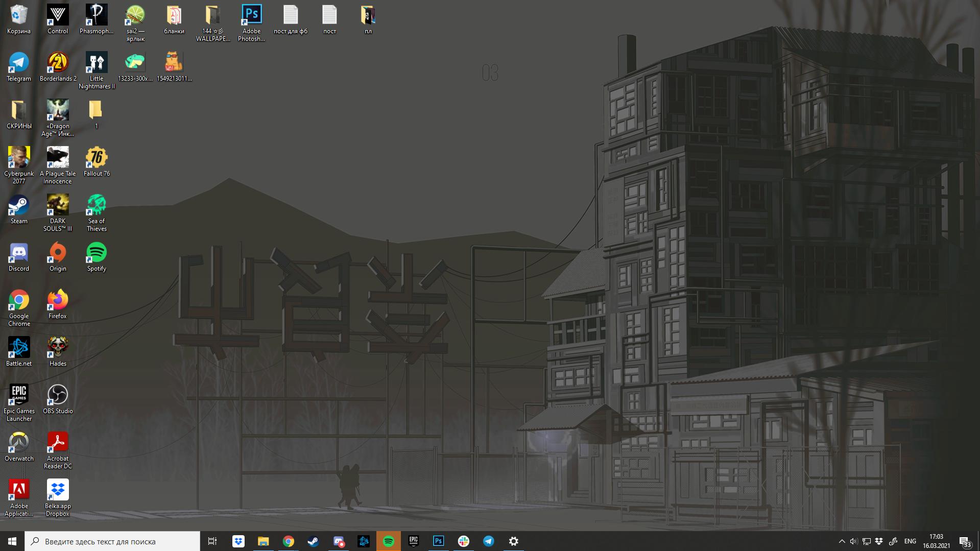Open File Explorer from the taskbar

(x=264, y=541)
